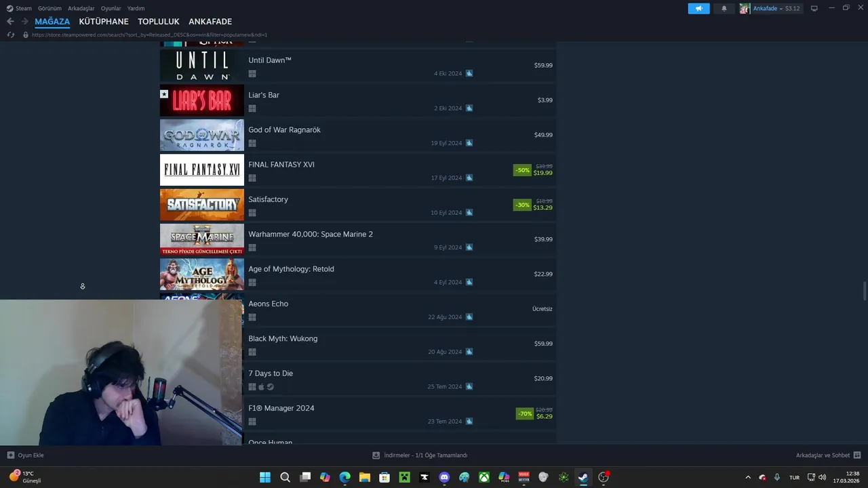Click the -70% discount badge on F1 Manager
Screen dimensions: 868x488
pyautogui.click(x=525, y=413)
